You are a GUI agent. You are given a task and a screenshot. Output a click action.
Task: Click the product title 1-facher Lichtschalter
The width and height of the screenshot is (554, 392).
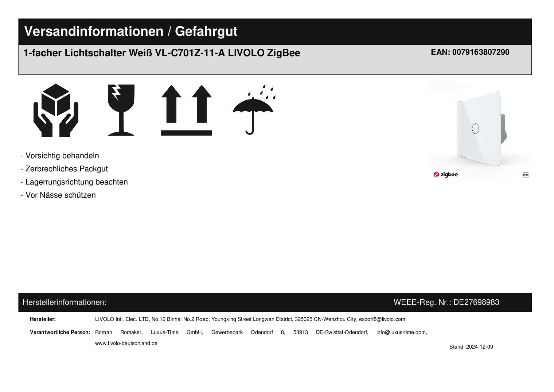161,53
